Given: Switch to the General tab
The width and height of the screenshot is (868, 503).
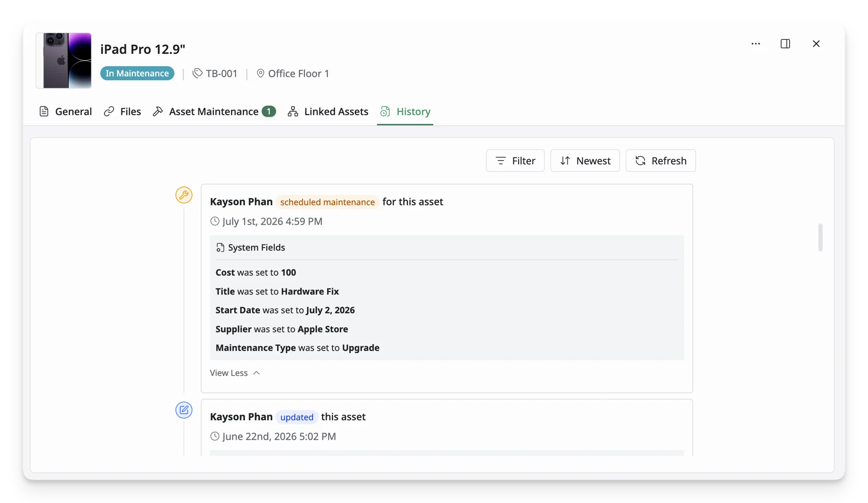Looking at the screenshot, I should 66,111.
